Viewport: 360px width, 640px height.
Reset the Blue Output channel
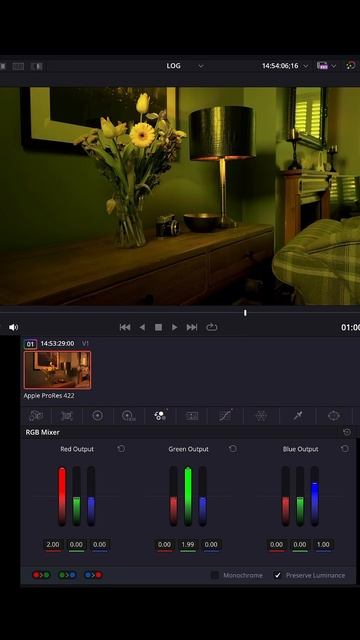(345, 449)
